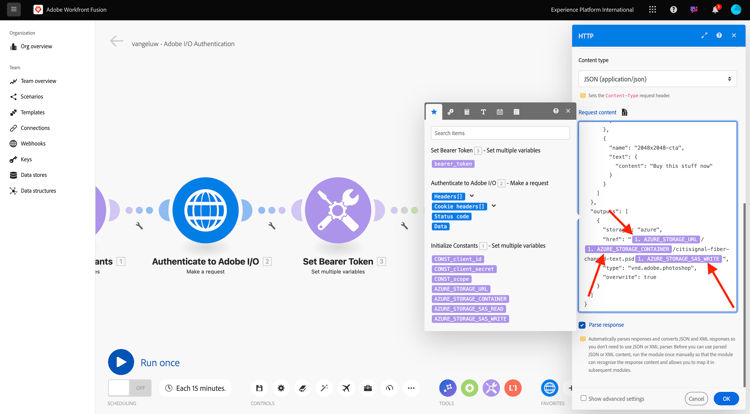Open the hamburger menu in top bar
The image size is (750, 414).
tap(13, 9)
